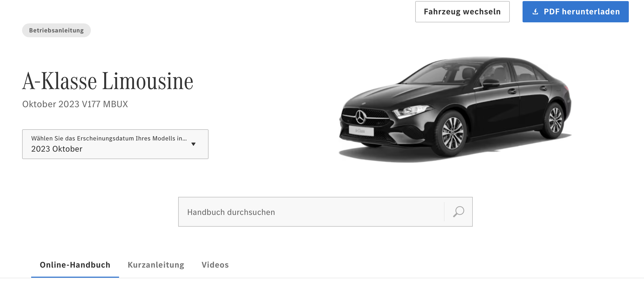The height and width of the screenshot is (299, 644).
Task: Select the '2023 Oktober' dropdown value
Action: [x=57, y=149]
